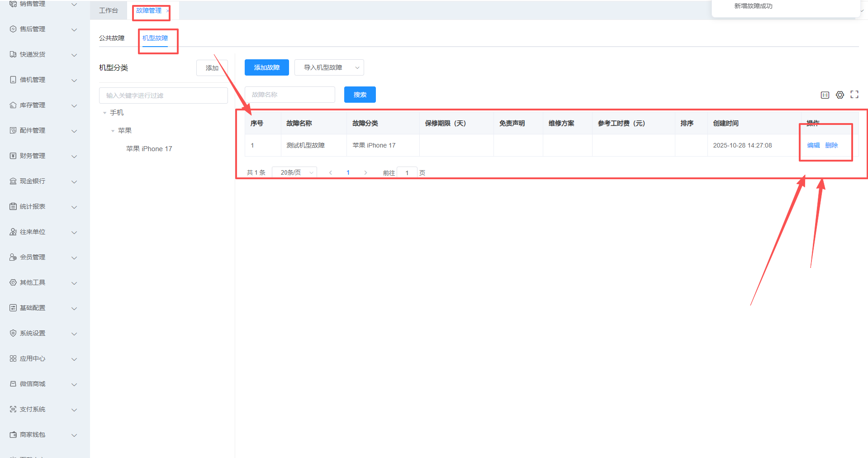Viewport: 868px width, 458px height.
Task: Switch to the 工作台 tab
Action: [x=109, y=10]
